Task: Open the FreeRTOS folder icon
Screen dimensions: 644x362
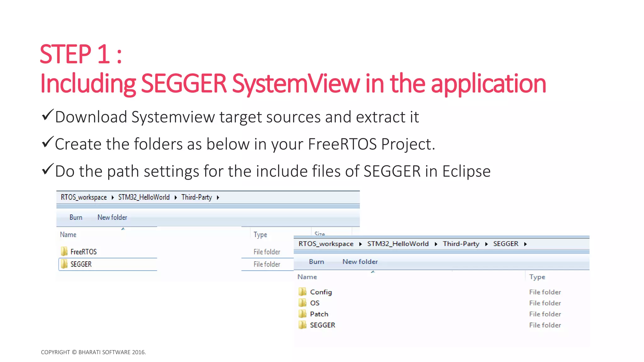Action: tap(64, 251)
